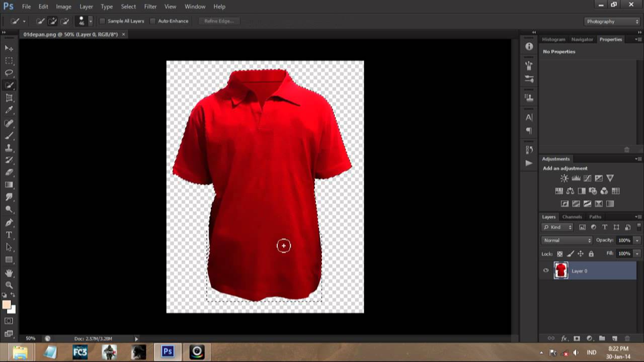Choose Add to selection mode
The height and width of the screenshot is (362, 644).
point(52,21)
